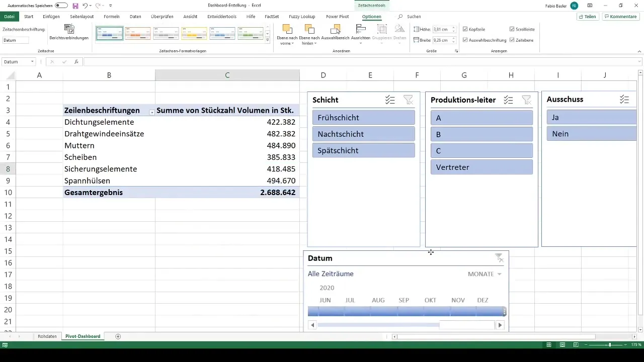Clear the filter in the Schicht slicer
The height and width of the screenshot is (362, 644).
point(408,100)
